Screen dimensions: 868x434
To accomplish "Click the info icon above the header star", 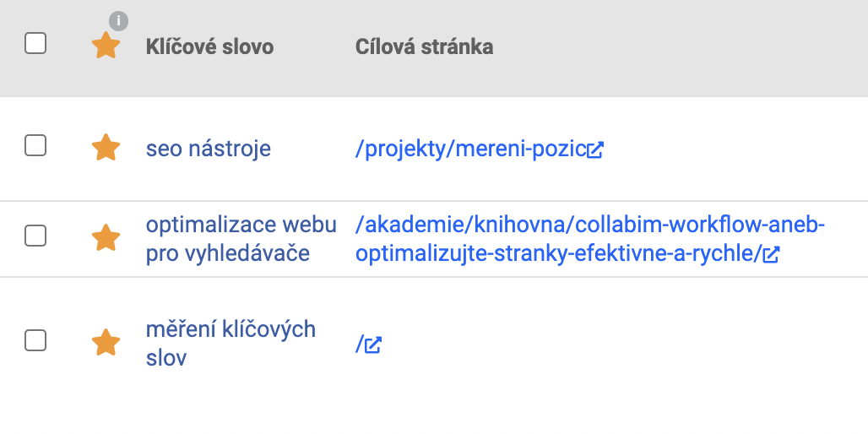I will pos(118,21).
